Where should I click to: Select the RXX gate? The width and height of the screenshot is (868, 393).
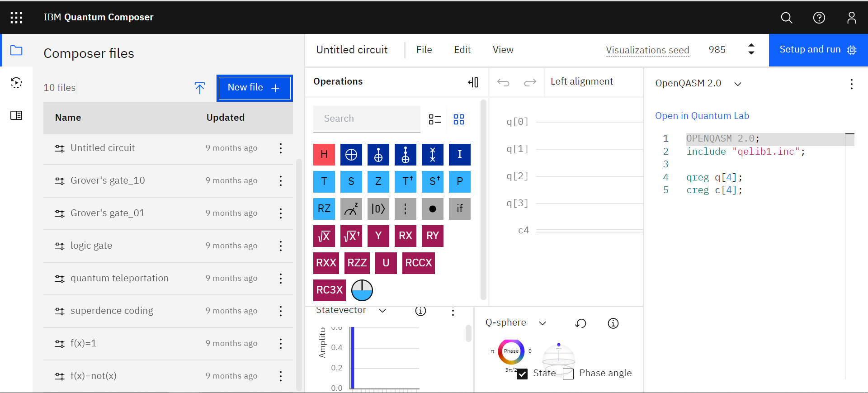pyautogui.click(x=326, y=263)
